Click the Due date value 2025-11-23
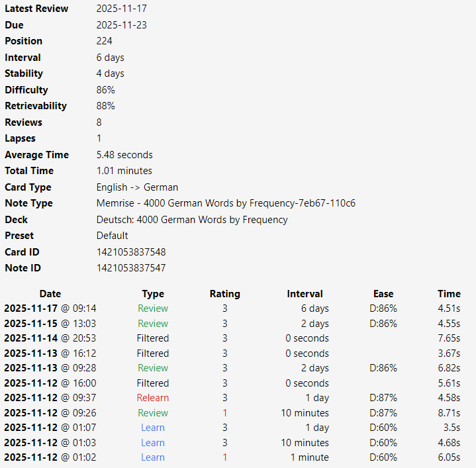Image resolution: width=476 pixels, height=468 pixels. [122, 25]
